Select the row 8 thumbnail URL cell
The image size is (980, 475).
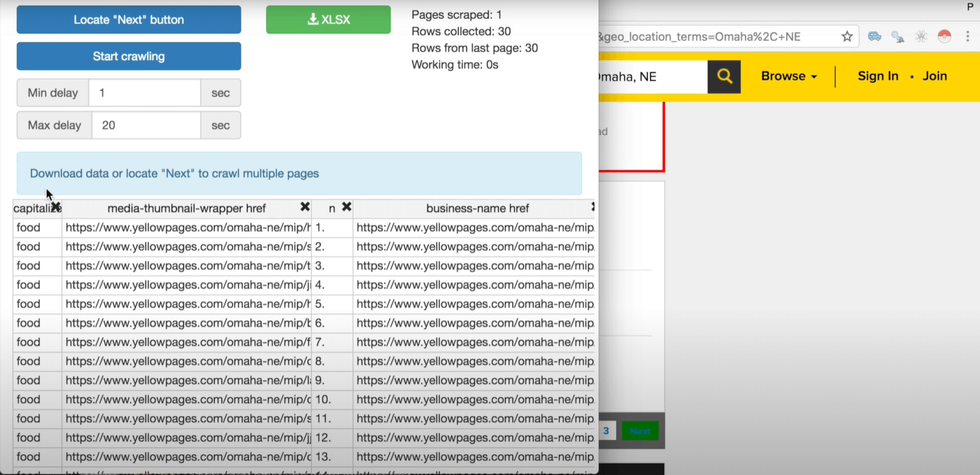(187, 361)
